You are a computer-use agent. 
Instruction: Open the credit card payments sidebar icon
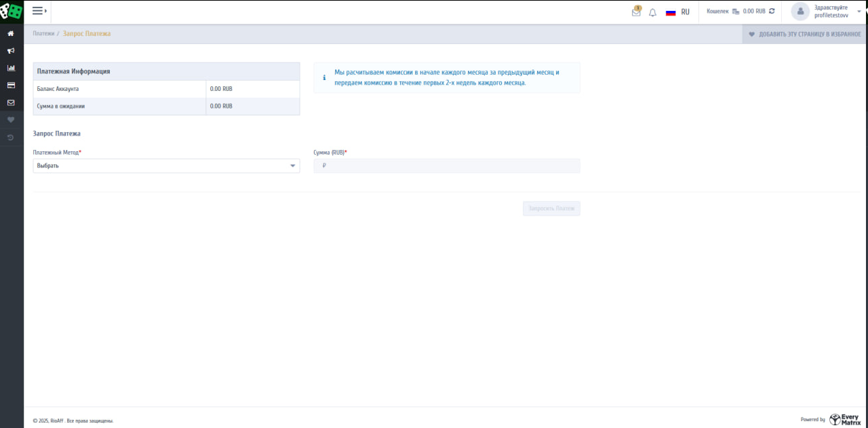click(x=11, y=85)
